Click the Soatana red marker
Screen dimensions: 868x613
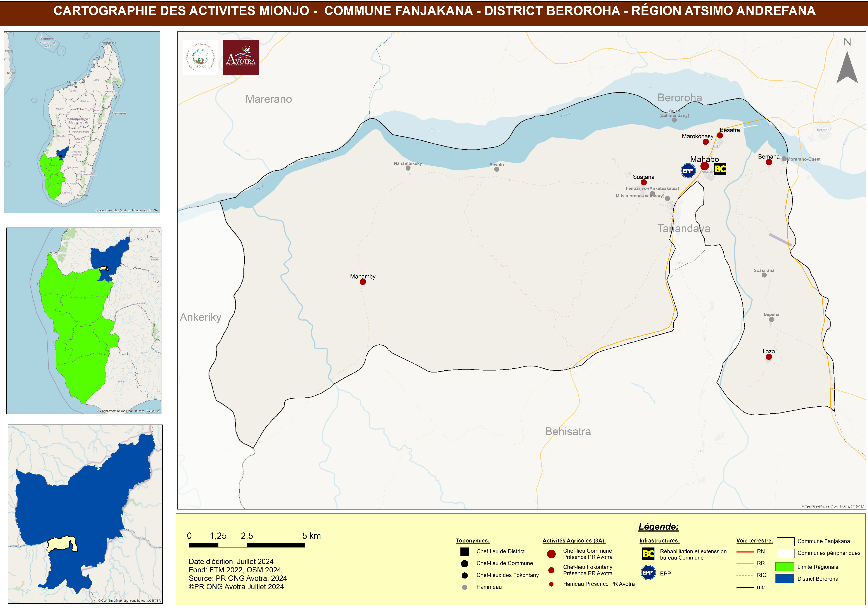coord(643,183)
